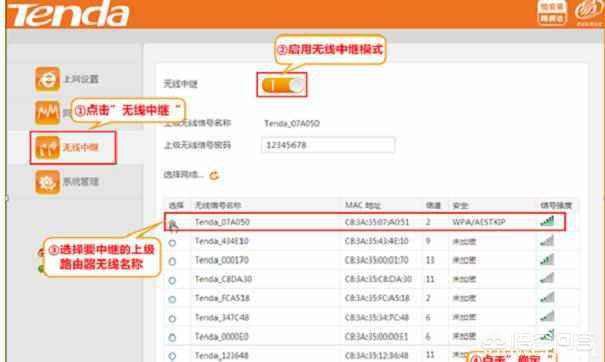Click the 选择网络 label
Screen dimensions: 605x362
point(184,175)
